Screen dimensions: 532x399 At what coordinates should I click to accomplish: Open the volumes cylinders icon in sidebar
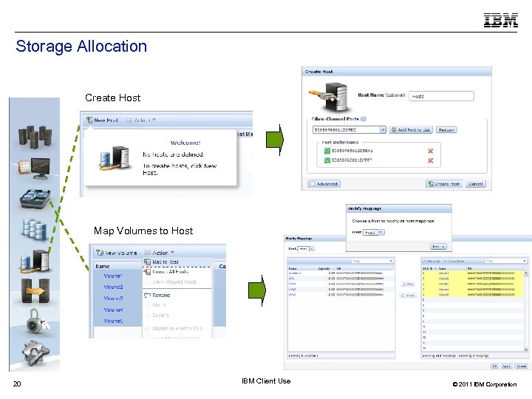(x=34, y=229)
